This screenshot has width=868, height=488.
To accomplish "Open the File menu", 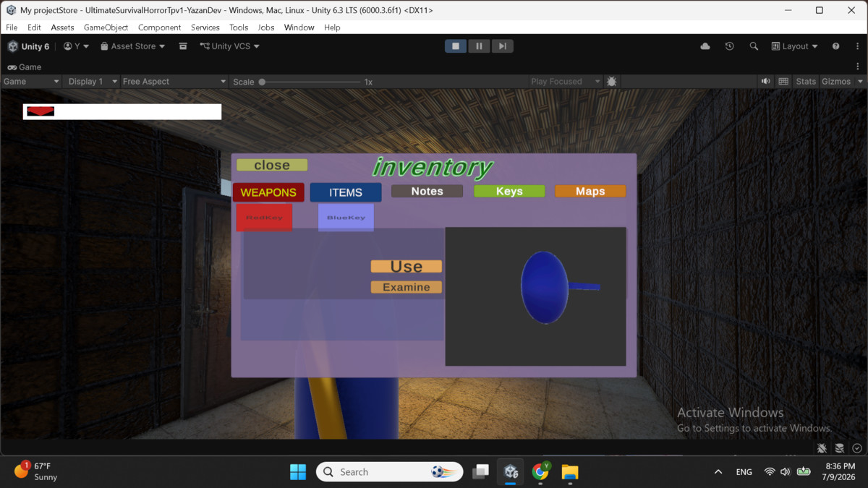I will tap(12, 27).
